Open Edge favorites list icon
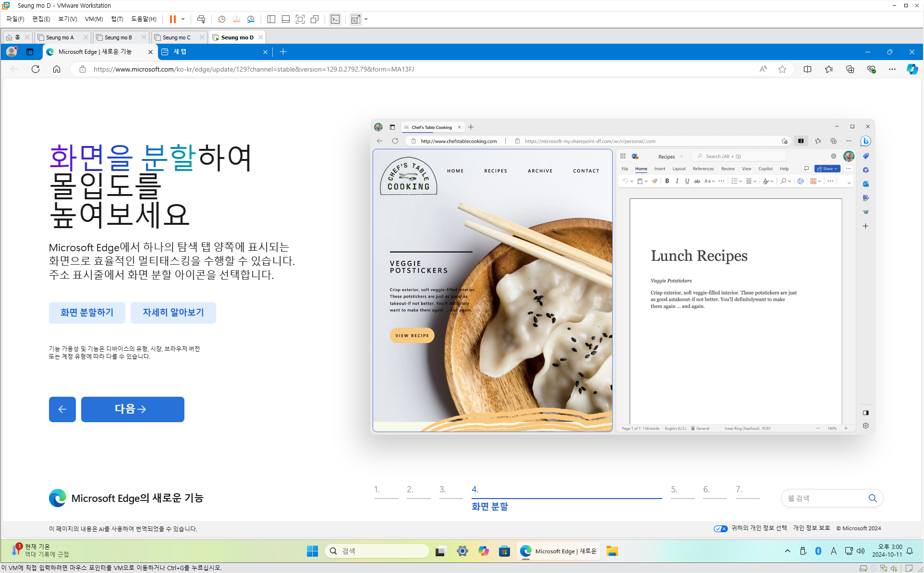Viewport: 924px width, 573px height. 829,69
